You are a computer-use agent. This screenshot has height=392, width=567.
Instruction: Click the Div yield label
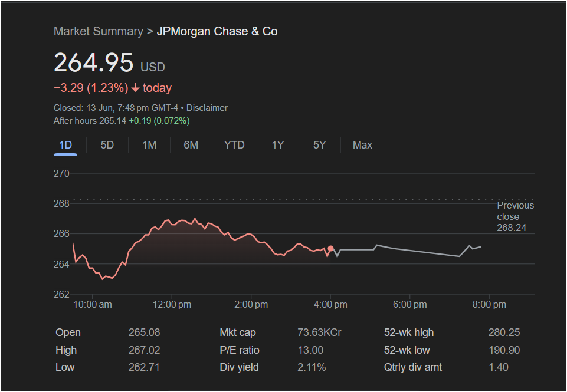pos(239,367)
